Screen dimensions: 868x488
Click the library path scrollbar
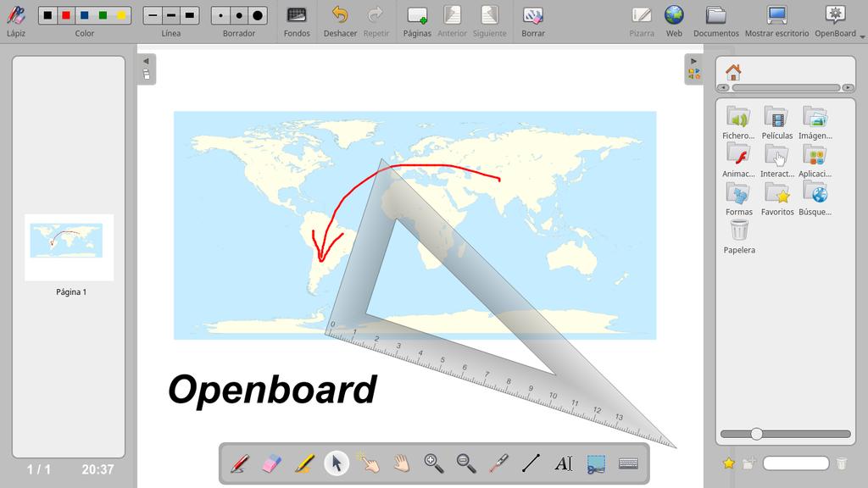pyautogui.click(x=786, y=88)
